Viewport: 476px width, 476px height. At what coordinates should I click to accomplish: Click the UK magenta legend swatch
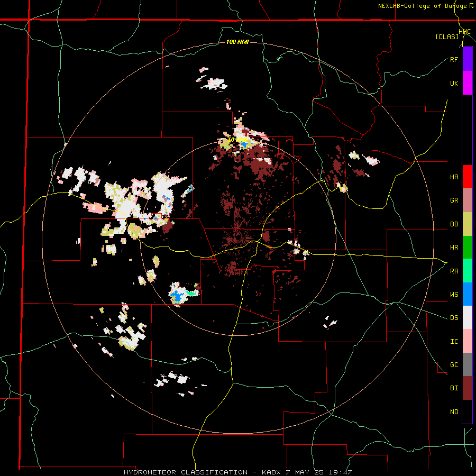click(467, 83)
